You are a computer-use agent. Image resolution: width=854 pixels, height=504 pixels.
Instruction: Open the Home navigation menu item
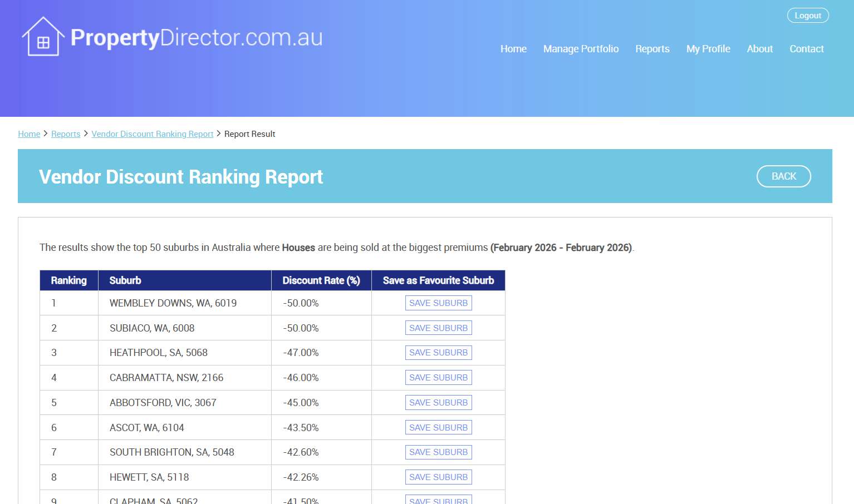coord(513,49)
